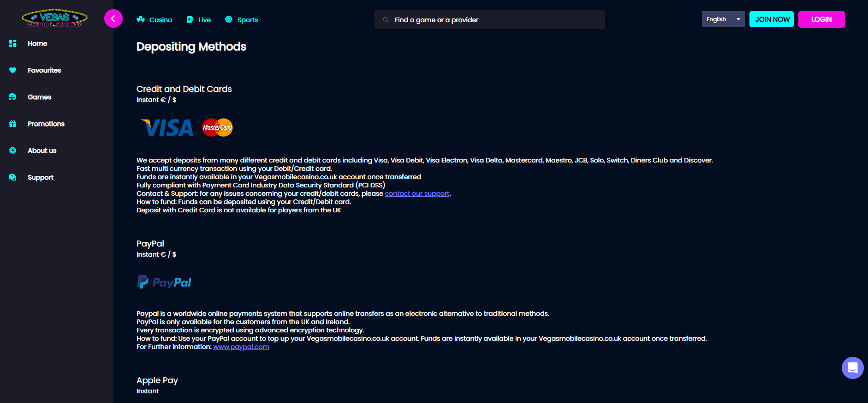Click the Promotions gift icon
The width and height of the screenshot is (868, 403).
13,124
